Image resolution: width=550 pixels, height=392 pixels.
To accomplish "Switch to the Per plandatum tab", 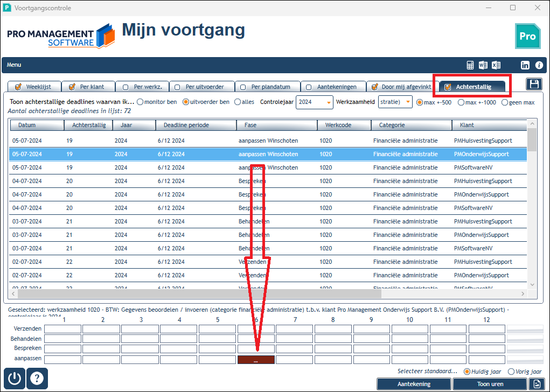I will pyautogui.click(x=267, y=87).
